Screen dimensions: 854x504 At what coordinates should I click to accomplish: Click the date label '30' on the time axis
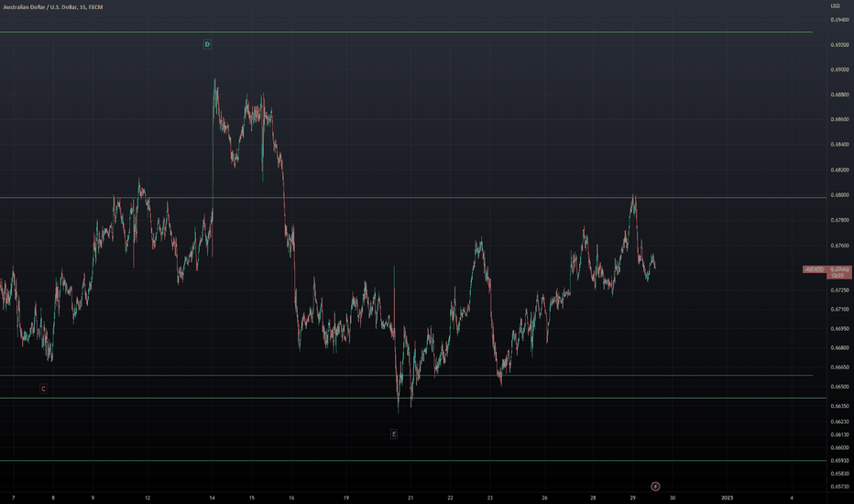click(672, 498)
